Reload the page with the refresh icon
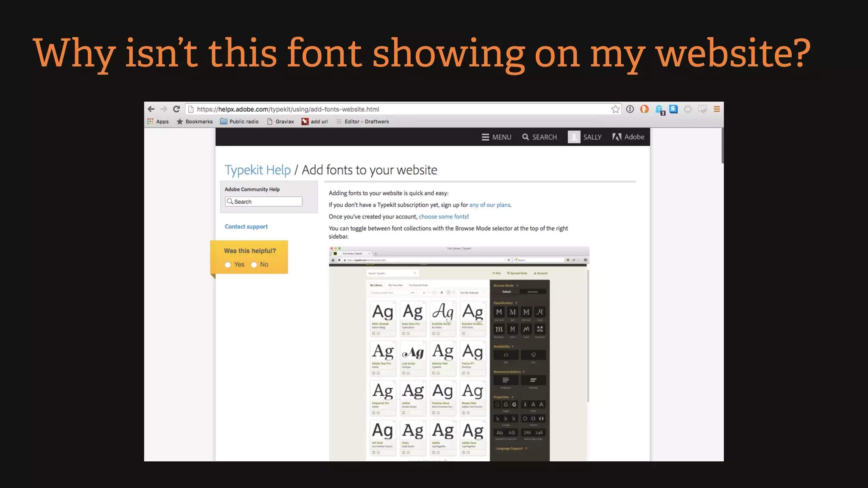Screen dimensions: 868x488 177,109
